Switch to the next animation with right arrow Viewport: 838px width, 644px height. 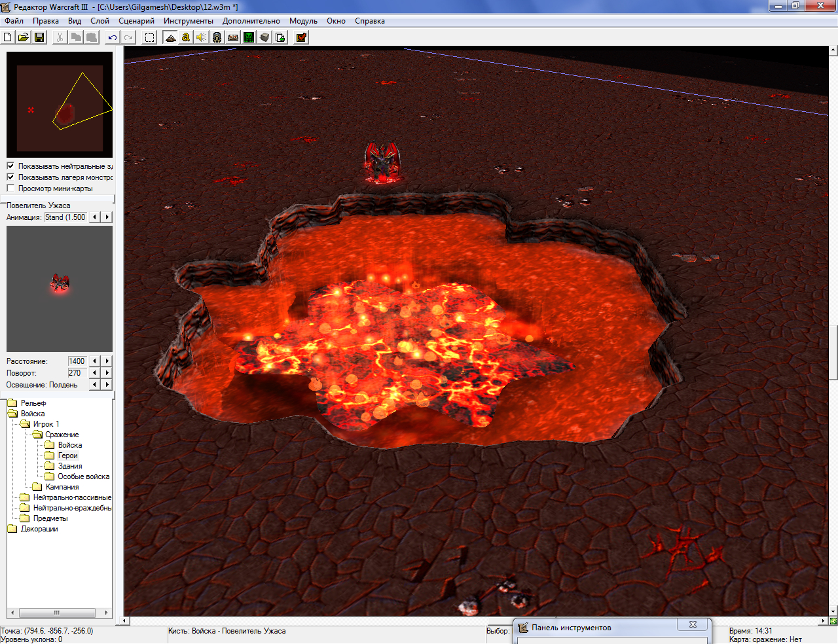tap(107, 217)
